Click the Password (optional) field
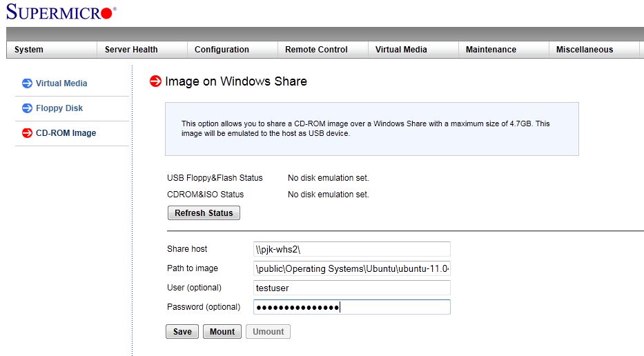This screenshot has width=644, height=356. point(352,307)
